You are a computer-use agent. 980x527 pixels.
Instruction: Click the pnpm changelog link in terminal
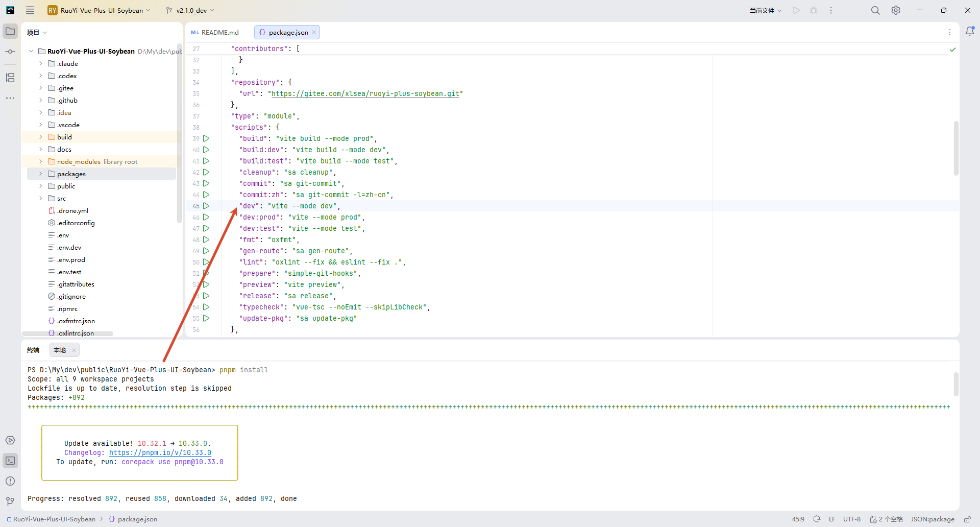[x=160, y=452]
